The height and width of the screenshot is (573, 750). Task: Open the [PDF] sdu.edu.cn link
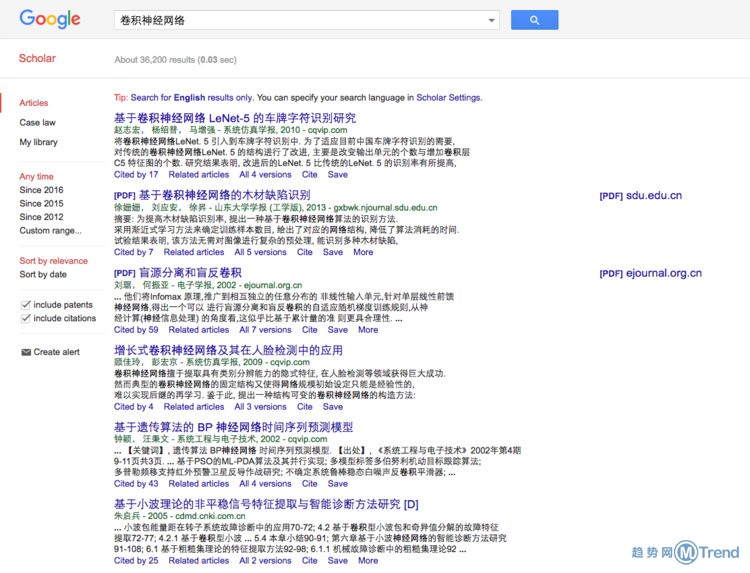pos(640,196)
